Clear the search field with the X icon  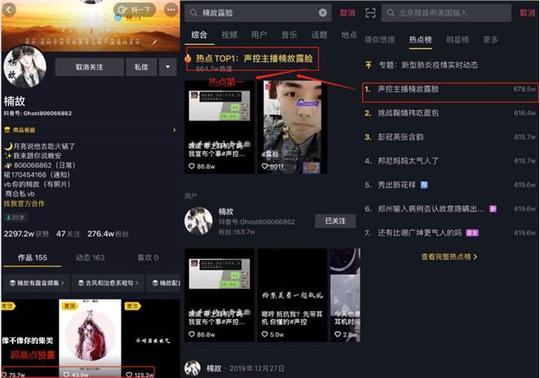point(323,13)
